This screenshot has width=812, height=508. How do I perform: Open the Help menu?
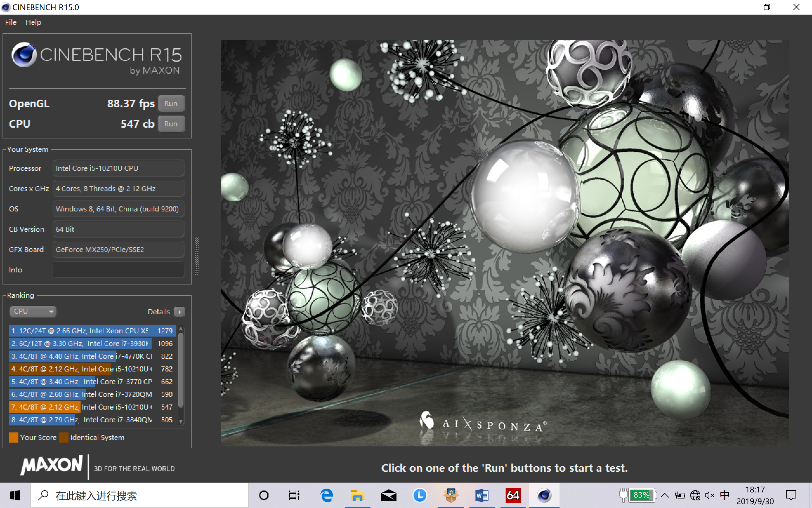[x=33, y=22]
